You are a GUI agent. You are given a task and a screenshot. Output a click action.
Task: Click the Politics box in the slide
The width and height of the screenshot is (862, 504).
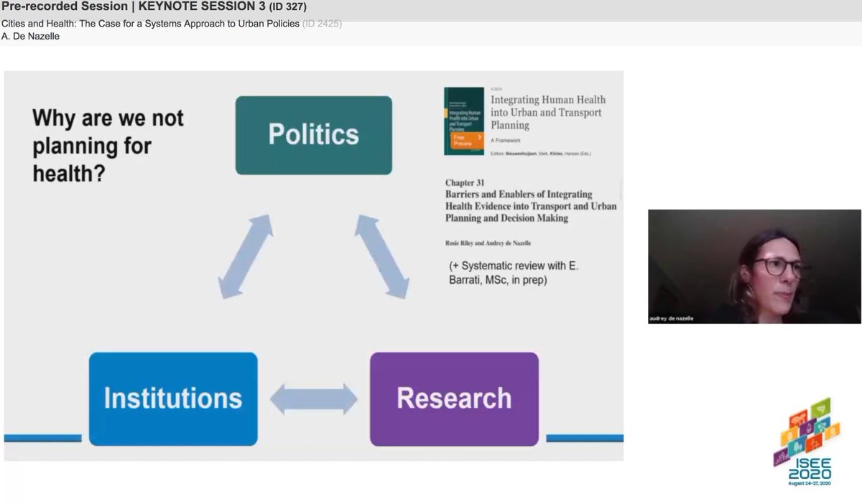314,135
